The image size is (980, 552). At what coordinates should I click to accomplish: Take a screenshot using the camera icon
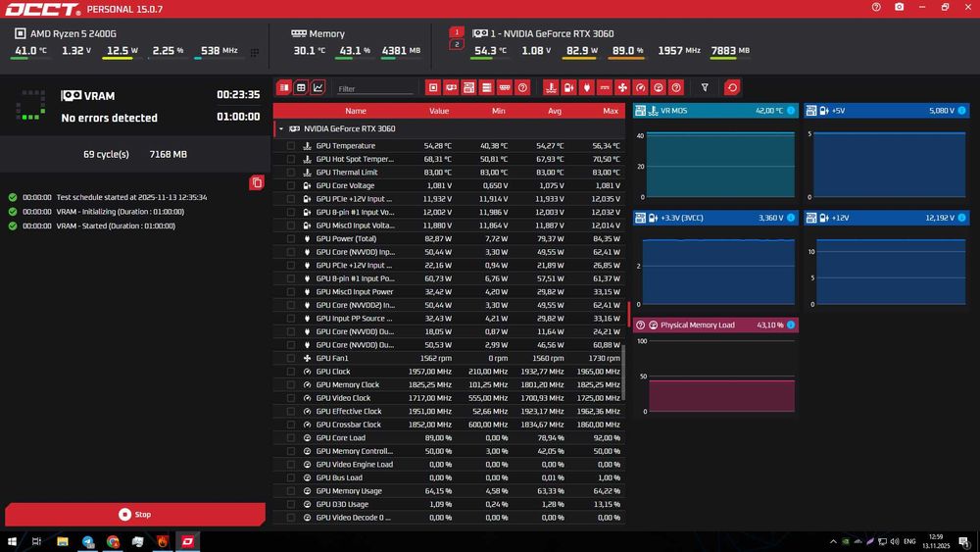(x=899, y=8)
